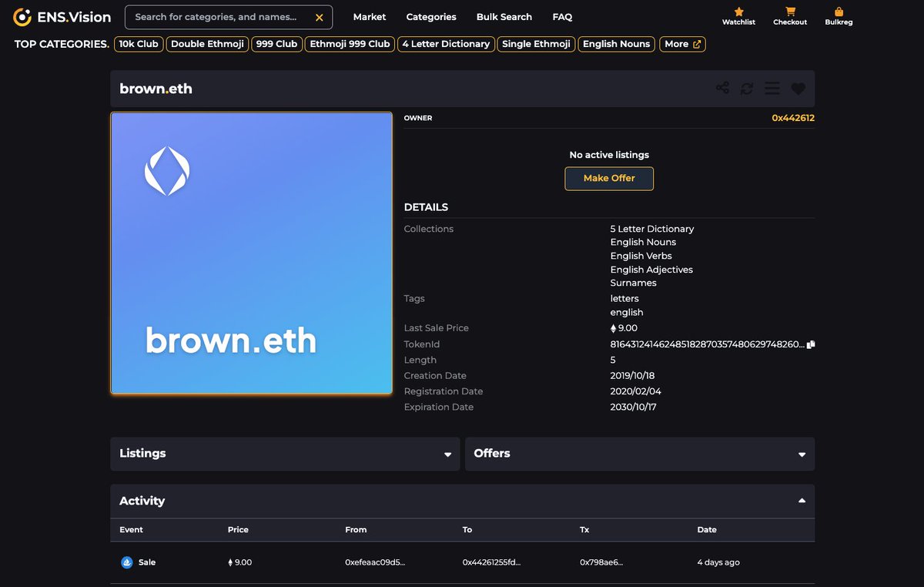Viewport: 924px width, 587px height.
Task: Open the Market menu
Action: (x=370, y=17)
